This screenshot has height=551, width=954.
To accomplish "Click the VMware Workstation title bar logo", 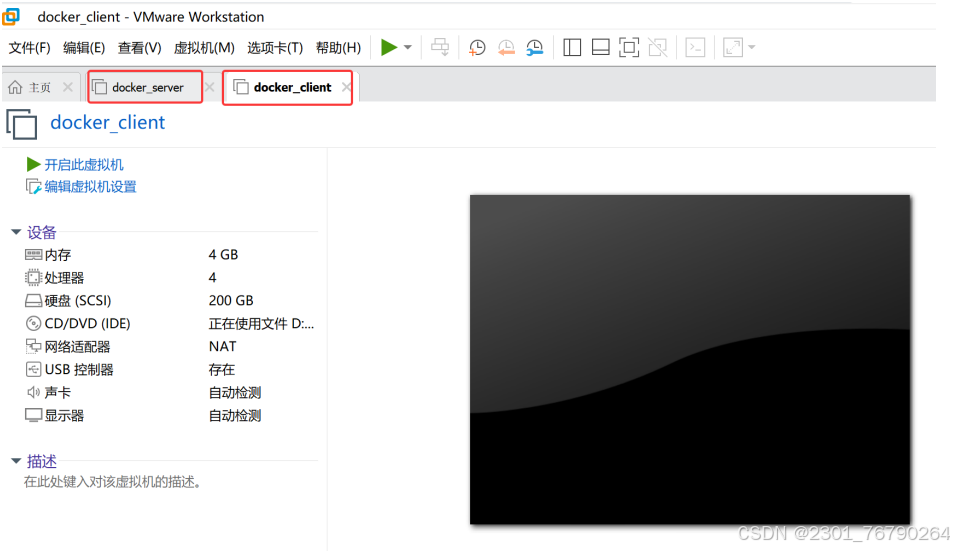I will (x=11, y=16).
